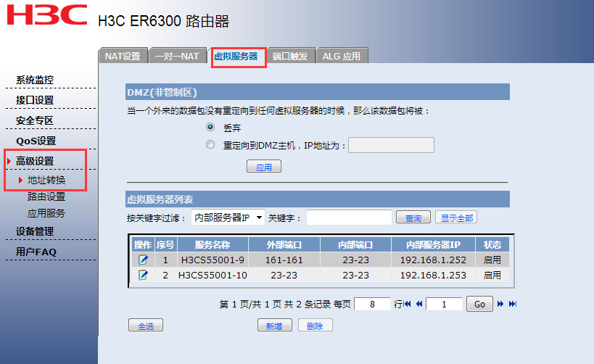The width and height of the screenshot is (594, 364).
Task: Focus the rows-per-page field showing 8
Action: 372,304
